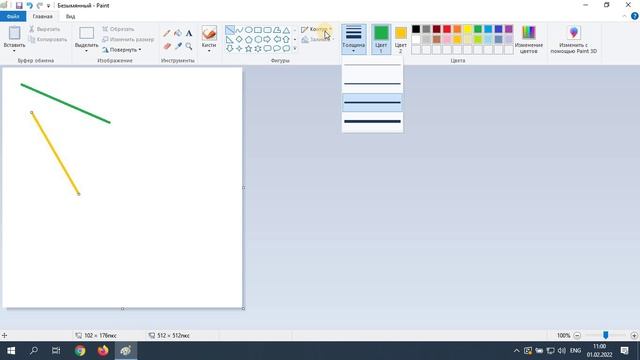Switch to the View (Вид) tab
The height and width of the screenshot is (360, 640).
tap(70, 16)
